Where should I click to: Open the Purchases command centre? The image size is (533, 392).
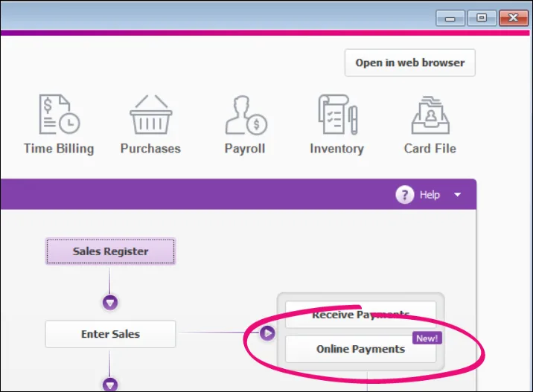[150, 125]
